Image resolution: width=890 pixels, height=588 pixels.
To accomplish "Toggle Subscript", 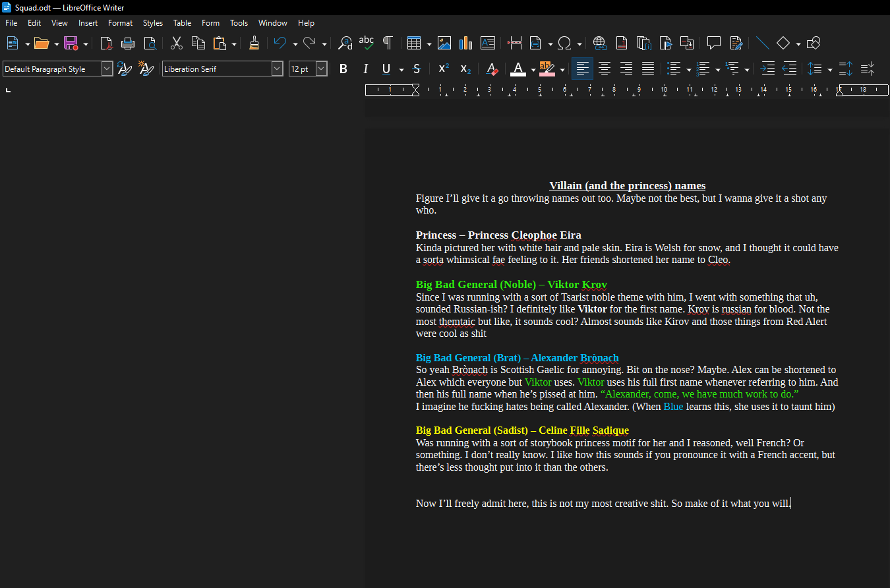I will pos(465,69).
